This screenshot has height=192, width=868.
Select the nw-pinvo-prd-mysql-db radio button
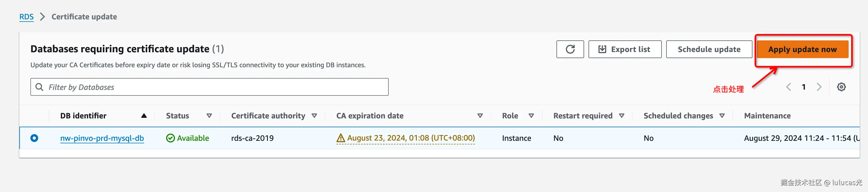(34, 138)
